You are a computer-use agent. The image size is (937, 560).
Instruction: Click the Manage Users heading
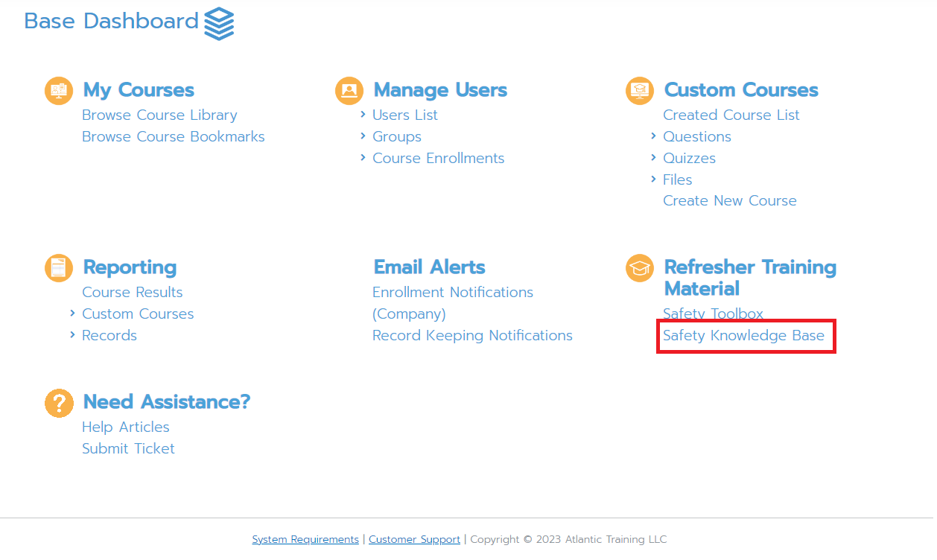click(x=440, y=90)
